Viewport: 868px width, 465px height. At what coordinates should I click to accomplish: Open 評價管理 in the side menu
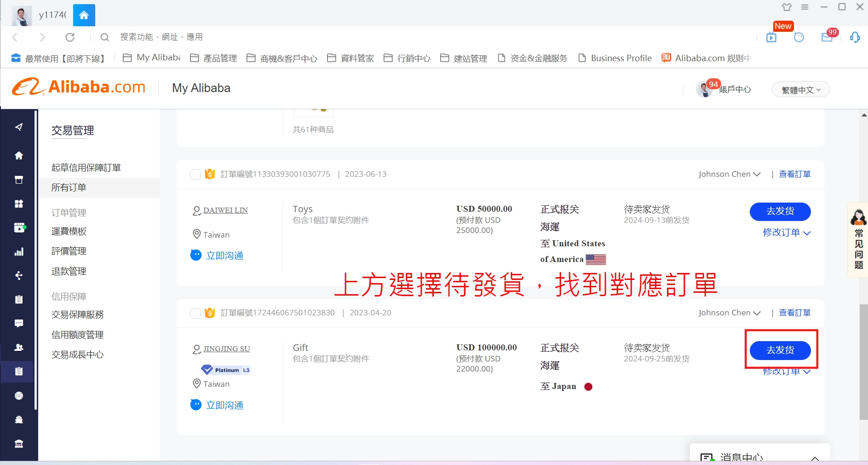point(69,251)
